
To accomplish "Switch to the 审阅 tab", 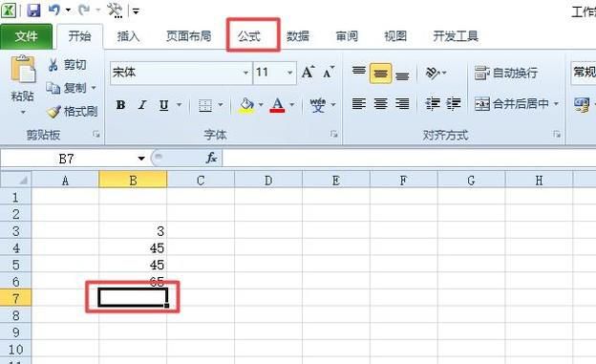I will pos(347,36).
